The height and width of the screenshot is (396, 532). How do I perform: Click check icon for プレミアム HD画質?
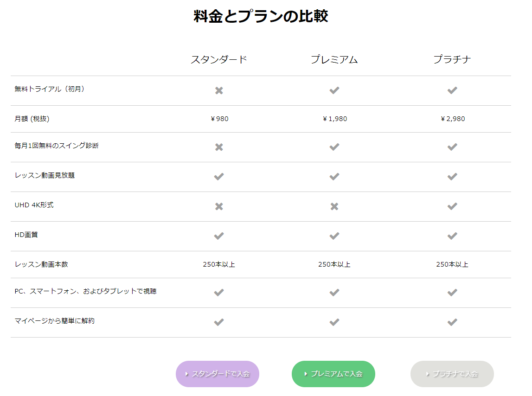tap(334, 236)
